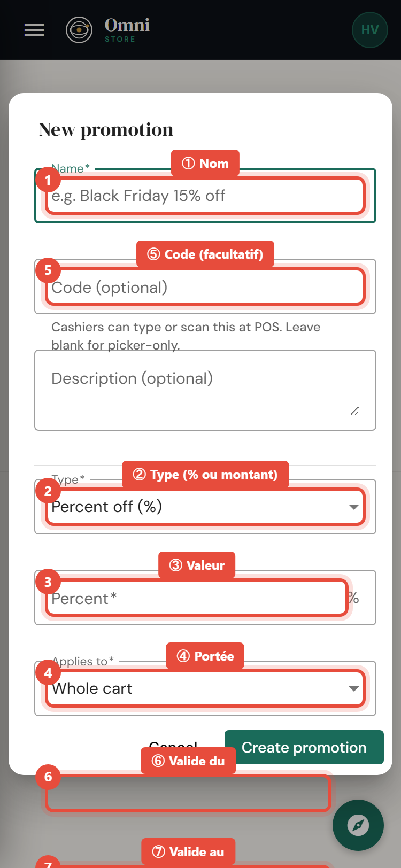
Task: Open the HV user avatar menu
Action: [x=370, y=30]
